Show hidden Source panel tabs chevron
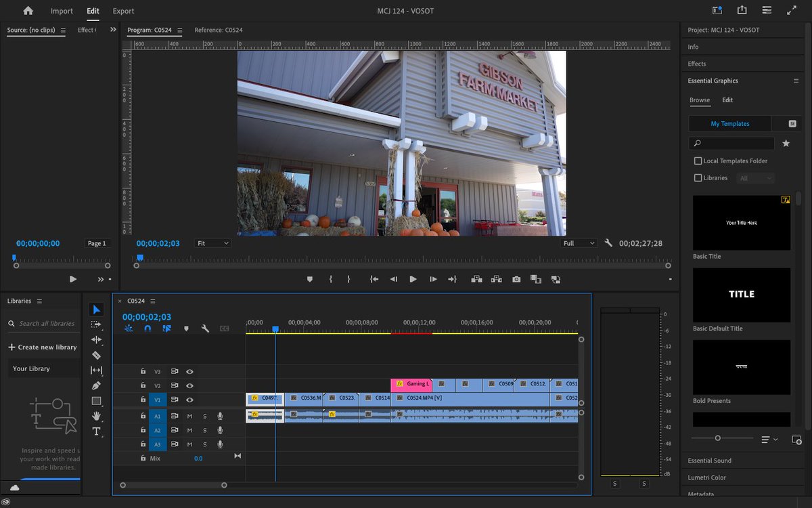This screenshot has width=812, height=508. click(113, 30)
